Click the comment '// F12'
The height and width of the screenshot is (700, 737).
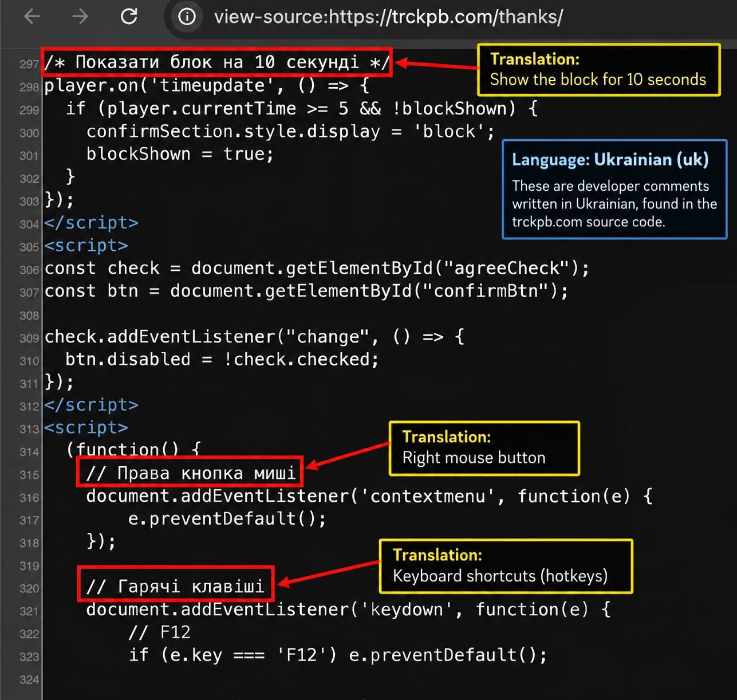point(159,632)
